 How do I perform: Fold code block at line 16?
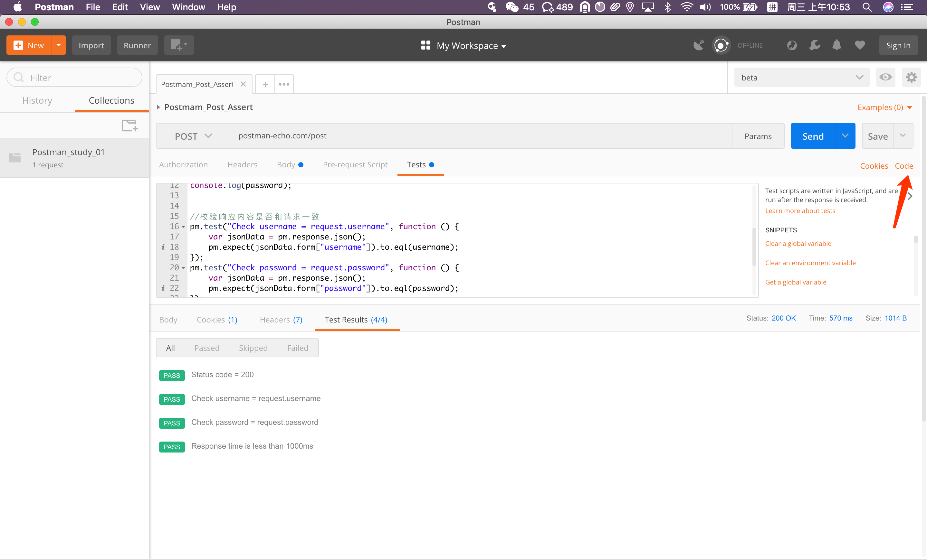coord(183,227)
